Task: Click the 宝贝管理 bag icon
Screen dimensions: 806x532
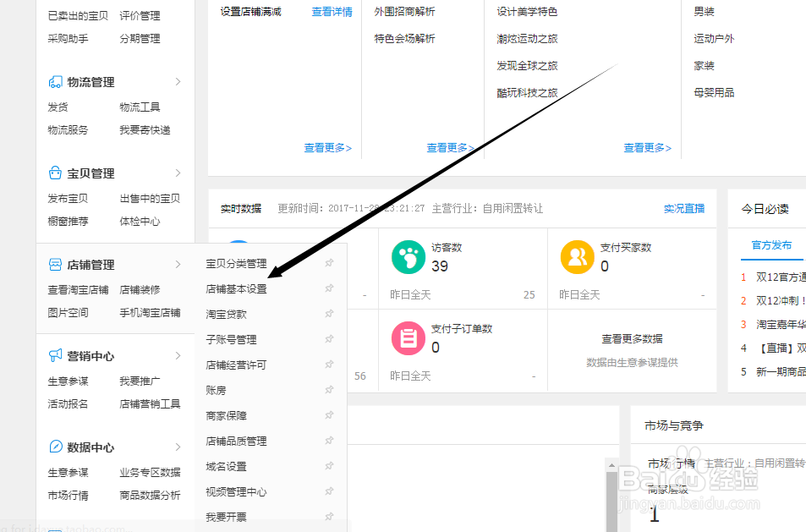Action: [x=55, y=173]
